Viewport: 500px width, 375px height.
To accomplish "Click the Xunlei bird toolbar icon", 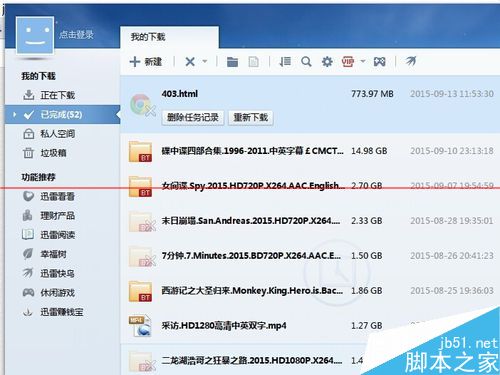I will tap(411, 61).
